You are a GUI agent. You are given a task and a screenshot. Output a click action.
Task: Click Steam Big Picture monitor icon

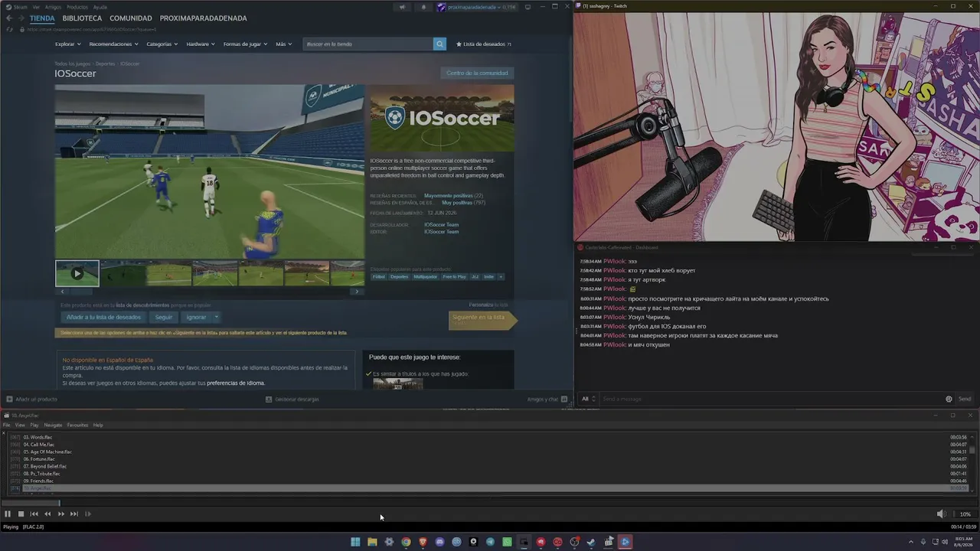[528, 7]
